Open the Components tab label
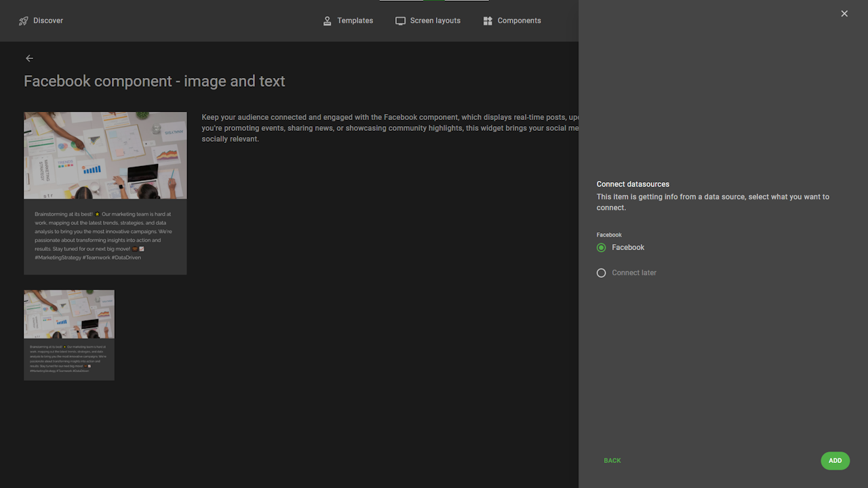The image size is (868, 488). click(519, 21)
